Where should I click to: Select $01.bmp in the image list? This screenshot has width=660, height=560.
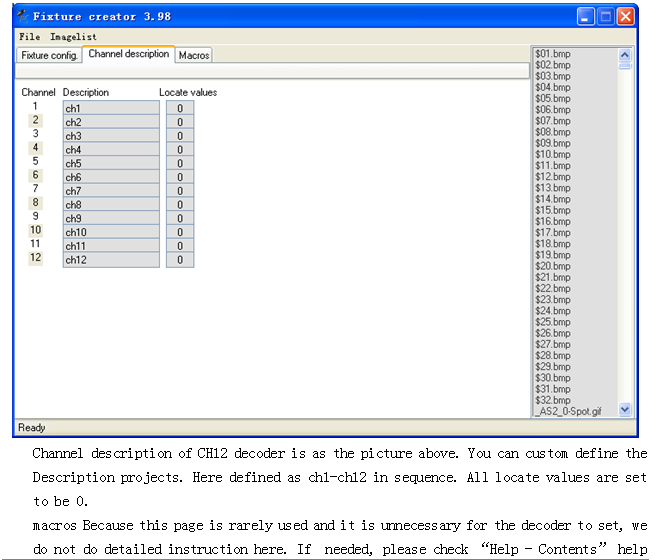tap(552, 54)
